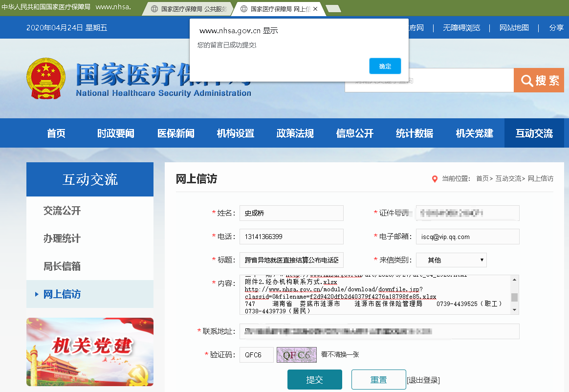Click the 电话 phone input field

(x=291, y=237)
